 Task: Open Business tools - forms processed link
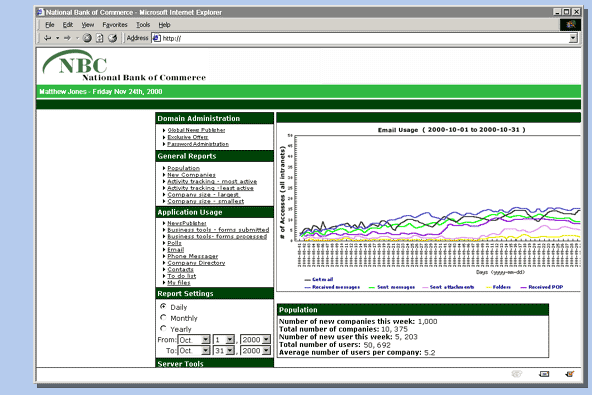[x=217, y=236]
